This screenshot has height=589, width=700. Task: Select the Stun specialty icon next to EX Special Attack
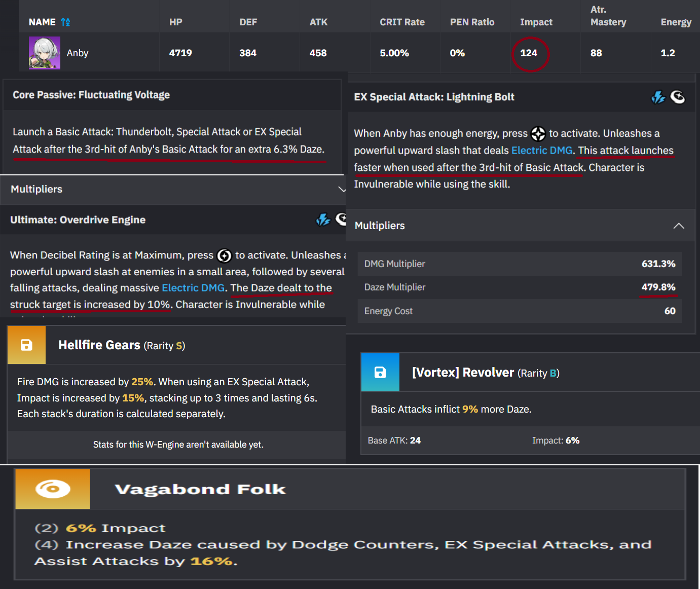(x=678, y=97)
